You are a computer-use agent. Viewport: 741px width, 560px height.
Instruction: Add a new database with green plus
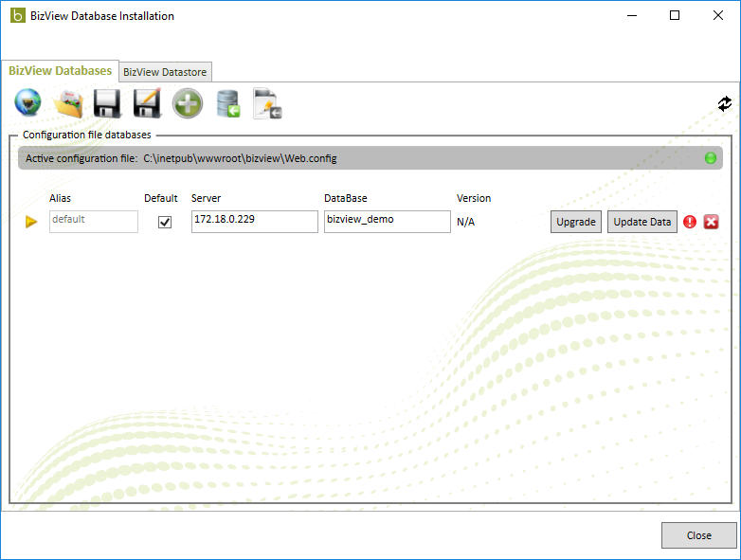188,103
